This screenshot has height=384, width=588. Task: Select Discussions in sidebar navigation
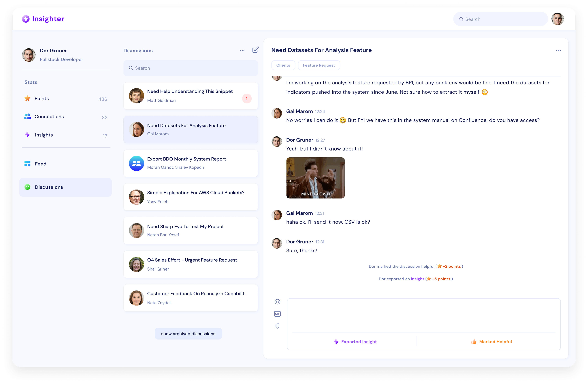pos(66,187)
